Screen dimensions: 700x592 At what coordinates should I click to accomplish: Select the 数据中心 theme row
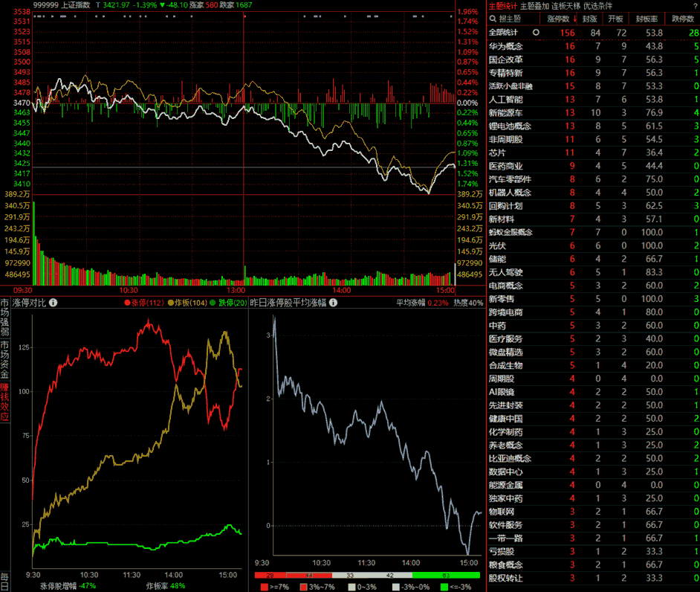pyautogui.click(x=594, y=472)
